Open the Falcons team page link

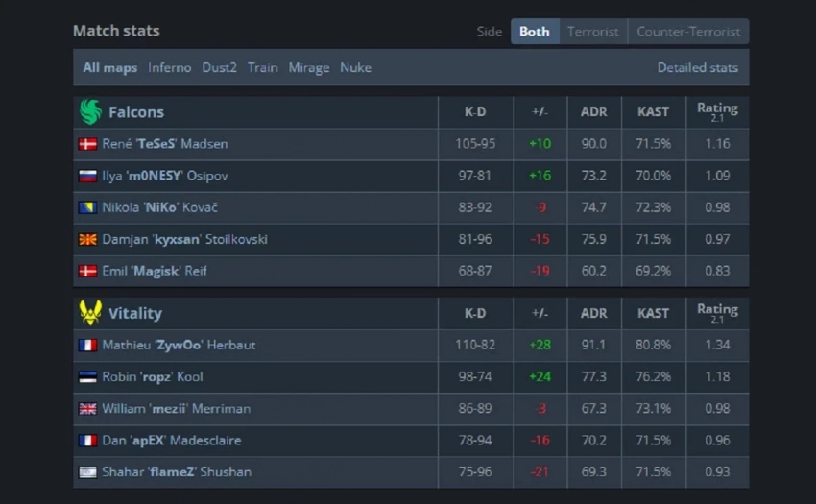click(x=136, y=112)
